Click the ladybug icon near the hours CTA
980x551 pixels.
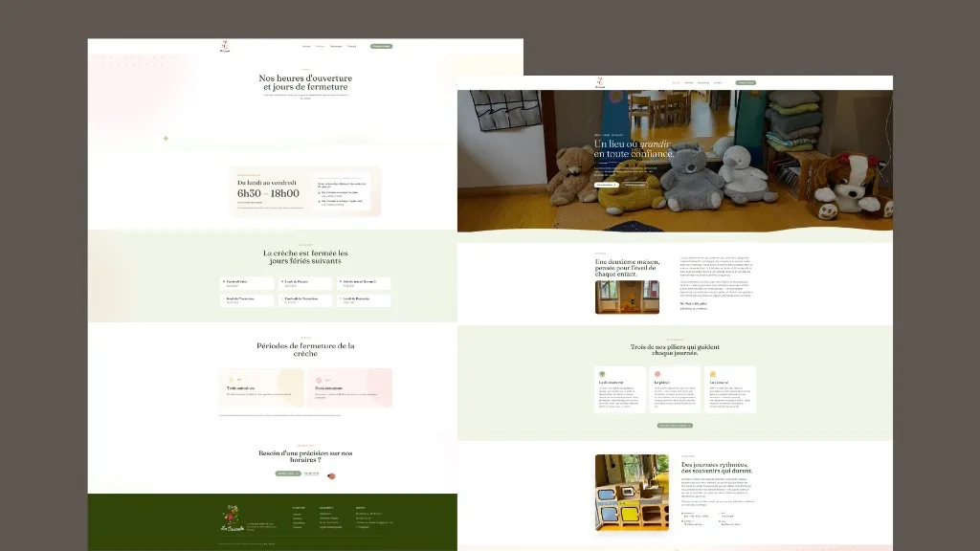pyautogui.click(x=331, y=476)
